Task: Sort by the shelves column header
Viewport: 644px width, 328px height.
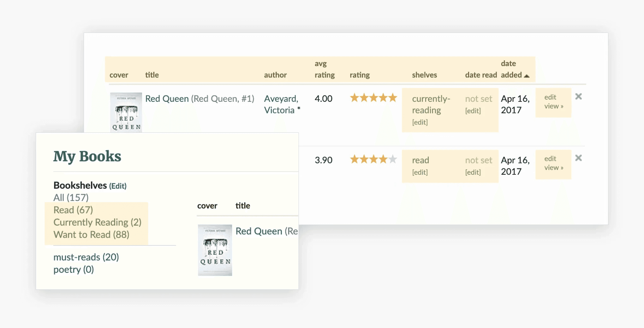Action: [424, 75]
